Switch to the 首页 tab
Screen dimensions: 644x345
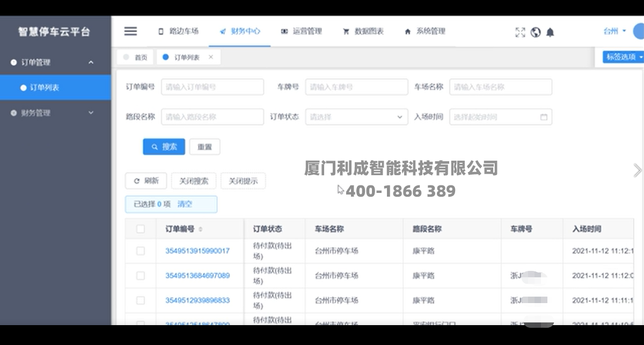point(135,57)
